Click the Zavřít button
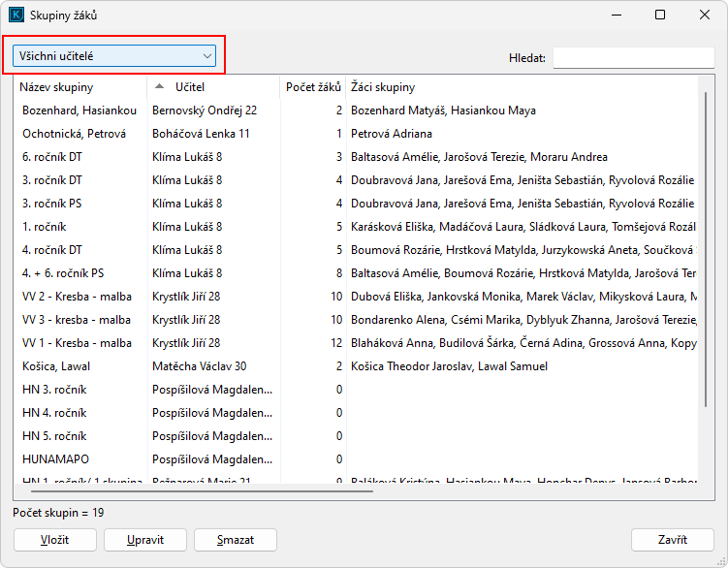 [x=672, y=540]
